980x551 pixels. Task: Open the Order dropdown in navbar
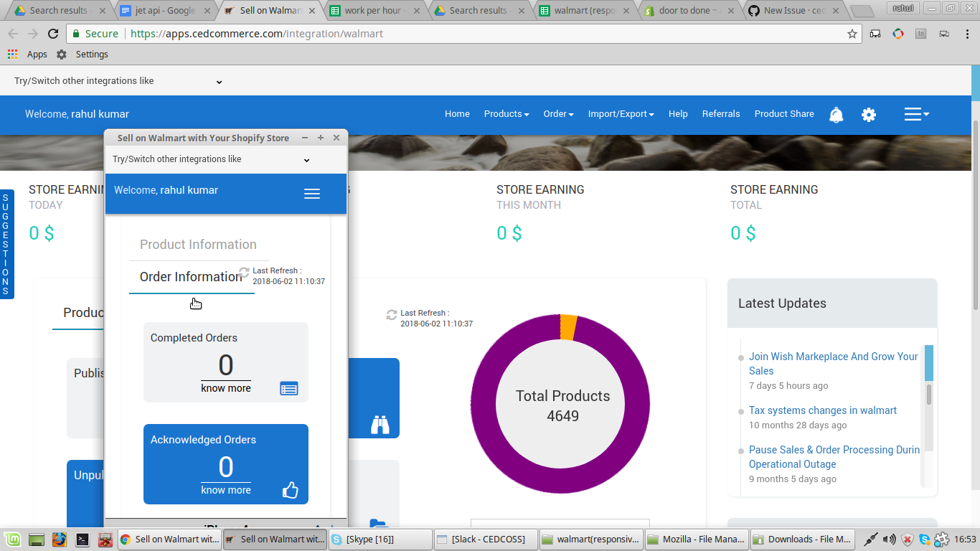click(558, 114)
